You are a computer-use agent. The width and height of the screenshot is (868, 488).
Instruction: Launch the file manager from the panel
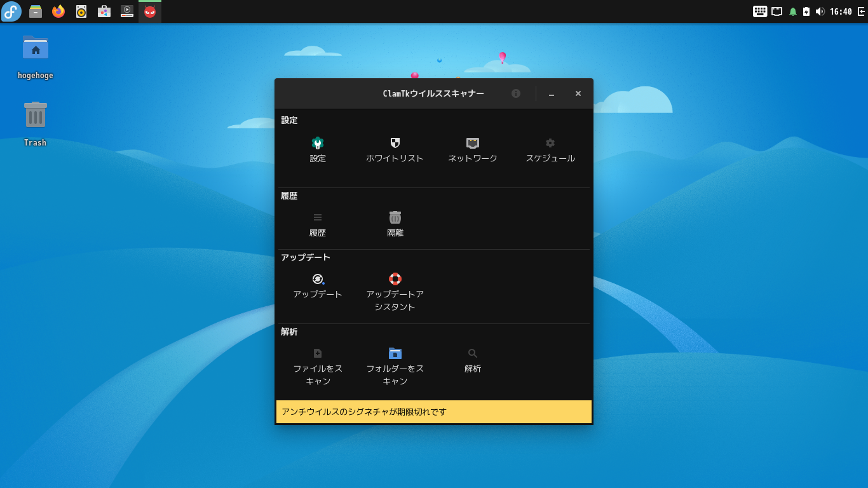(36, 11)
